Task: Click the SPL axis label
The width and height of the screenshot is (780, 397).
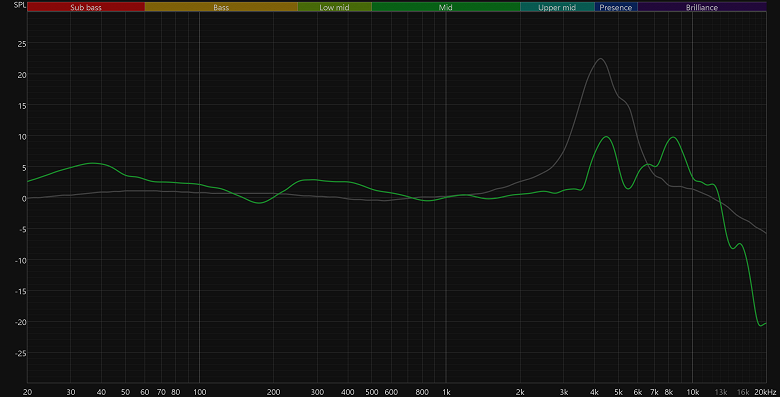Action: click(19, 5)
